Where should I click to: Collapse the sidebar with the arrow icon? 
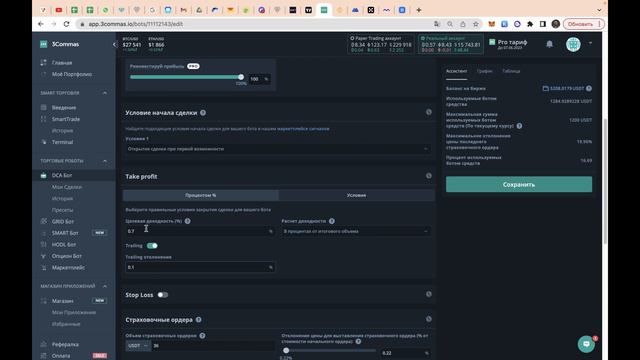point(114,44)
